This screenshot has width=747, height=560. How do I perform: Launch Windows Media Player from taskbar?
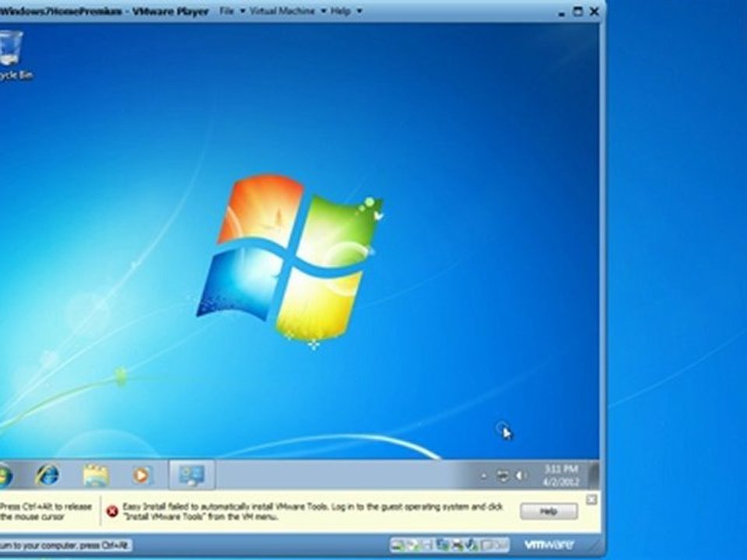tap(142, 474)
